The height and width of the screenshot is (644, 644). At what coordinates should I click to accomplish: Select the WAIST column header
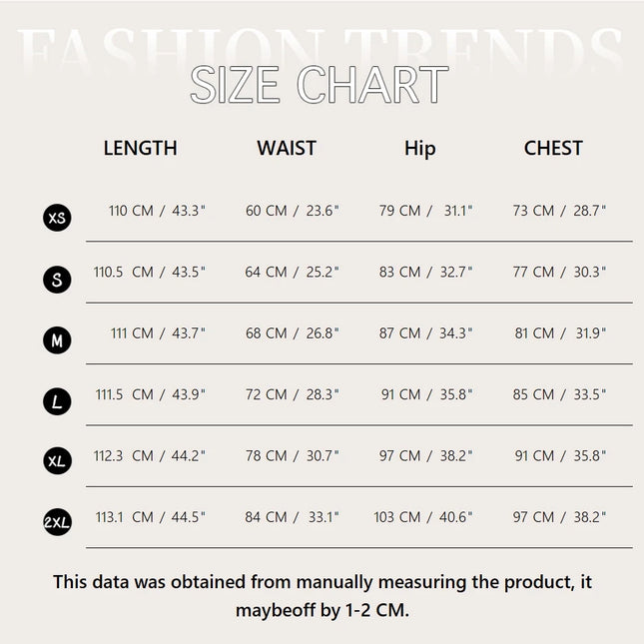(x=287, y=148)
